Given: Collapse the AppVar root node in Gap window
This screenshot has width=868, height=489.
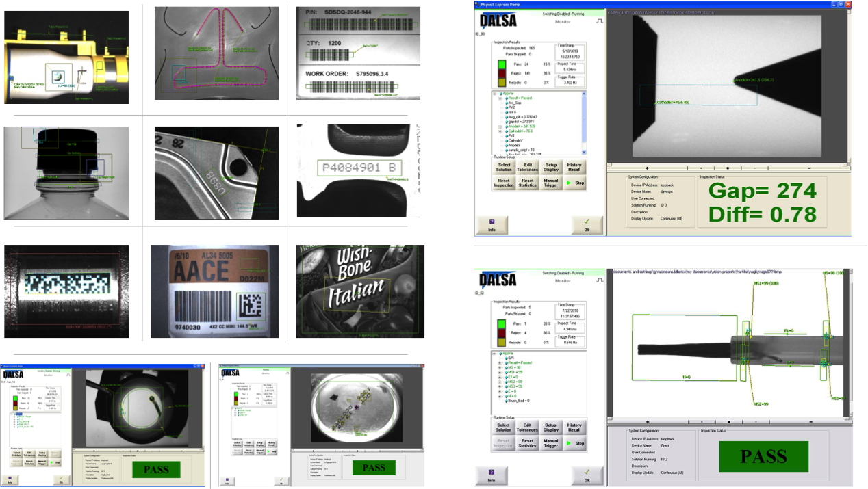Looking at the screenshot, I should pos(494,93).
